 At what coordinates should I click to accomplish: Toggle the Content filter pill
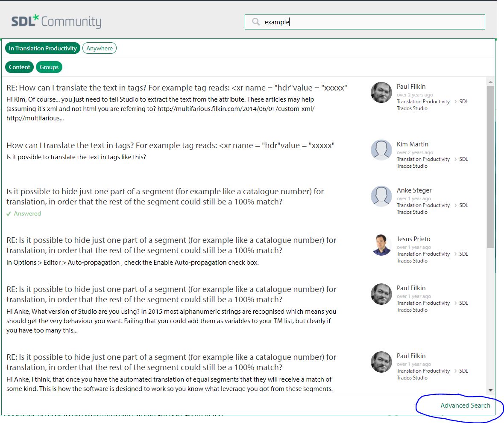point(20,67)
